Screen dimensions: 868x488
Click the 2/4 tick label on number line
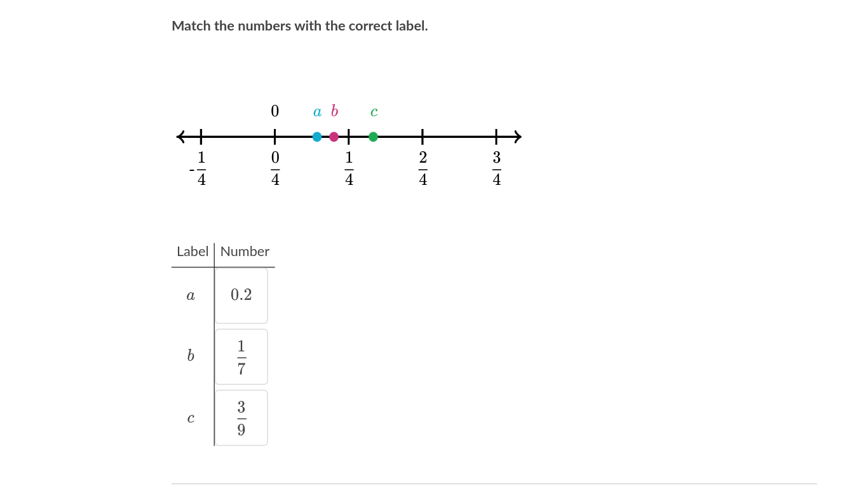(423, 168)
